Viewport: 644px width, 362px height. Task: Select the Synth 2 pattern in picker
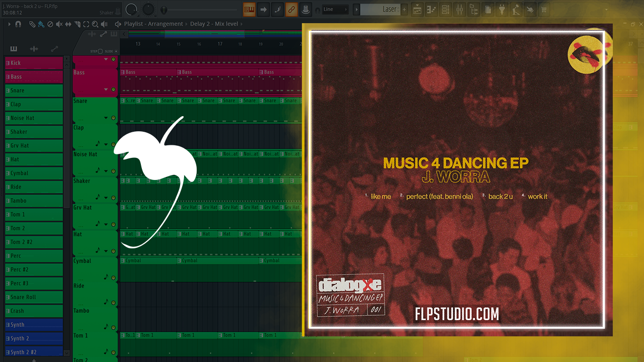(x=34, y=338)
